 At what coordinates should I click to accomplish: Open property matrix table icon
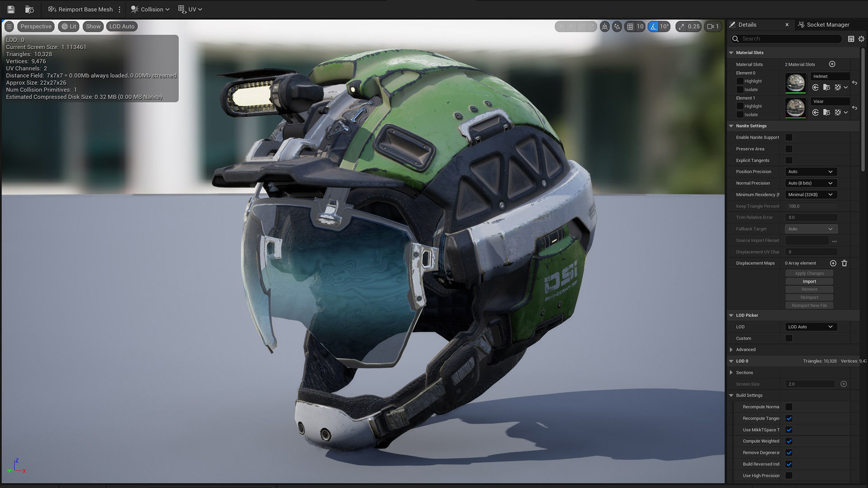(851, 39)
